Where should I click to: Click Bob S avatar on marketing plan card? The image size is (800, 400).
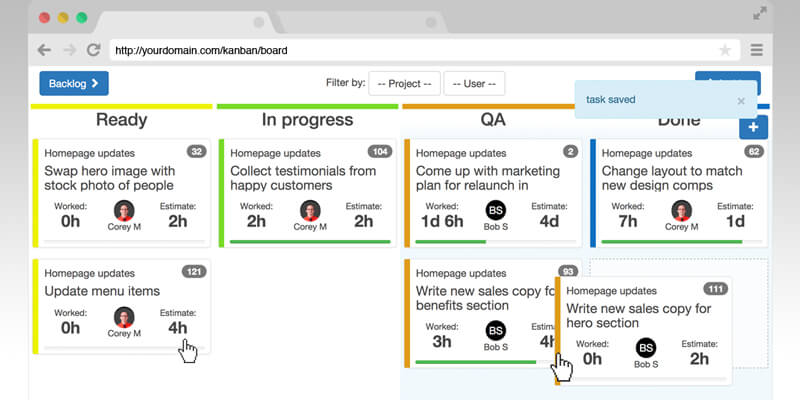tap(496, 211)
